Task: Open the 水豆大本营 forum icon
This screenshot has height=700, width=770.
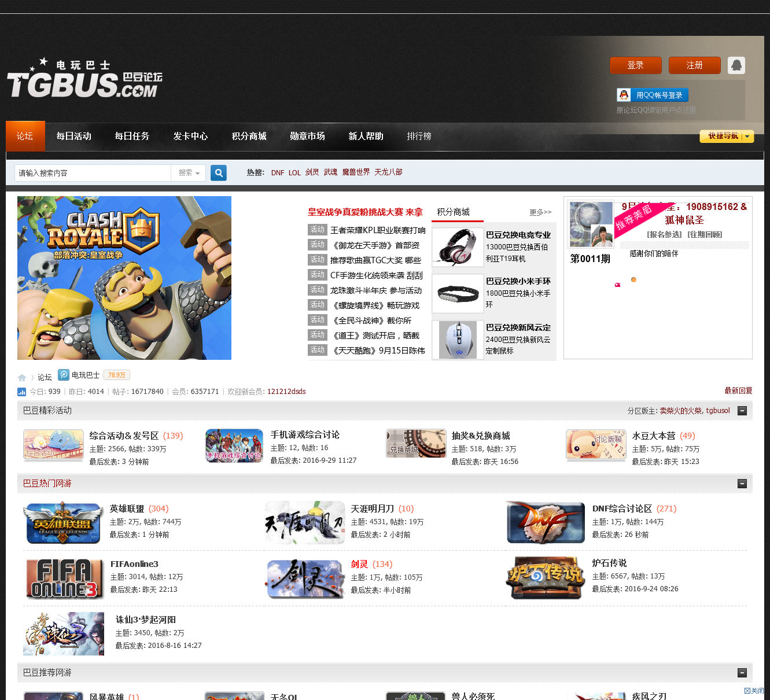Action: [596, 444]
